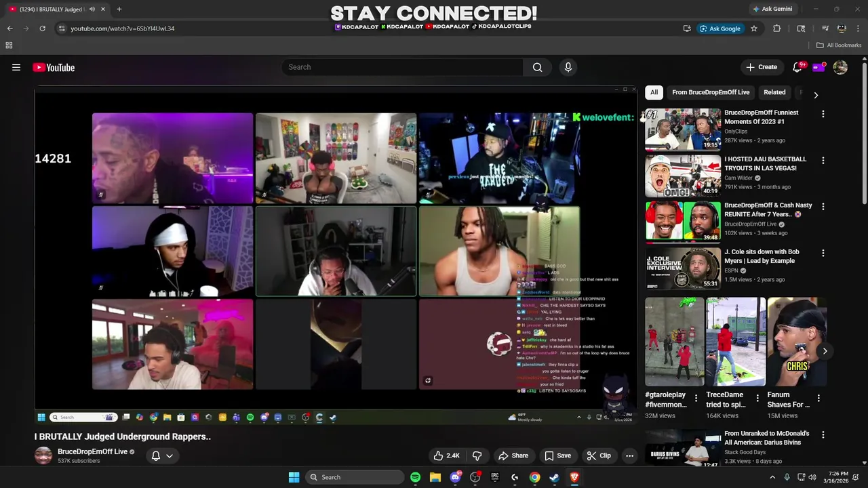Open the BruceDropEmOff channel avatar
Image resolution: width=868 pixels, height=488 pixels.
tap(43, 455)
